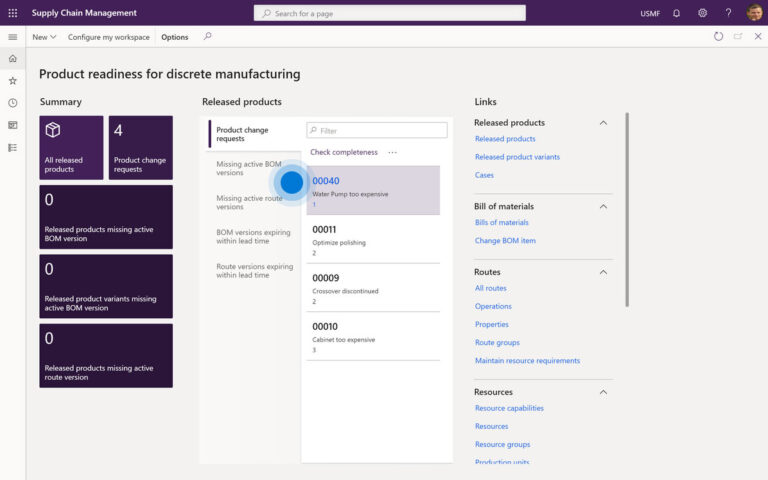This screenshot has height=480, width=768.
Task: Select the Product change requests tab
Action: tap(254, 134)
